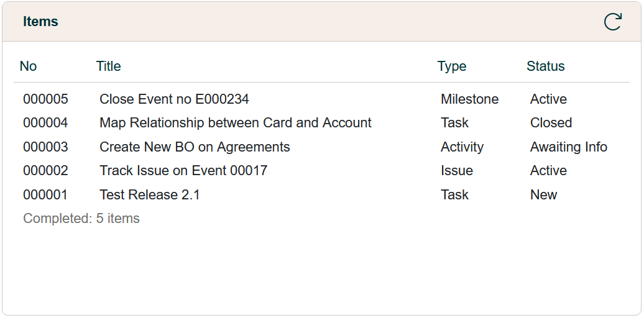The image size is (644, 318).
Task: Click the Title column header
Action: click(x=109, y=66)
